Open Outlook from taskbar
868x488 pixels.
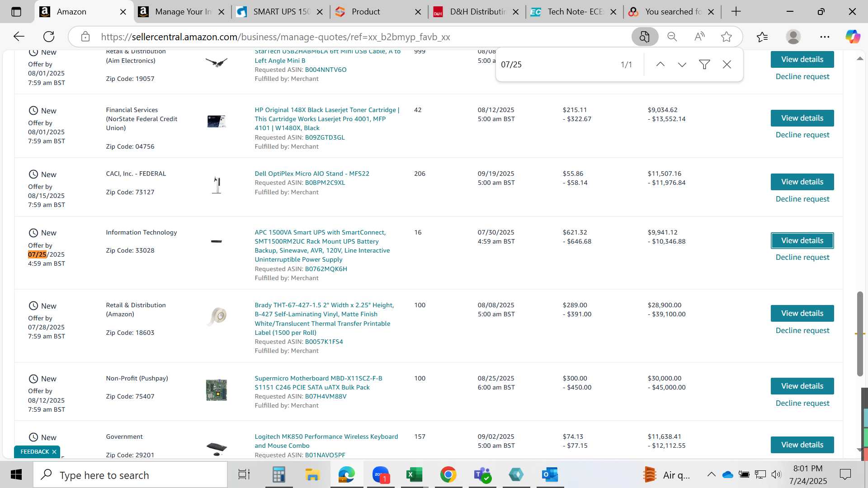[x=550, y=475]
